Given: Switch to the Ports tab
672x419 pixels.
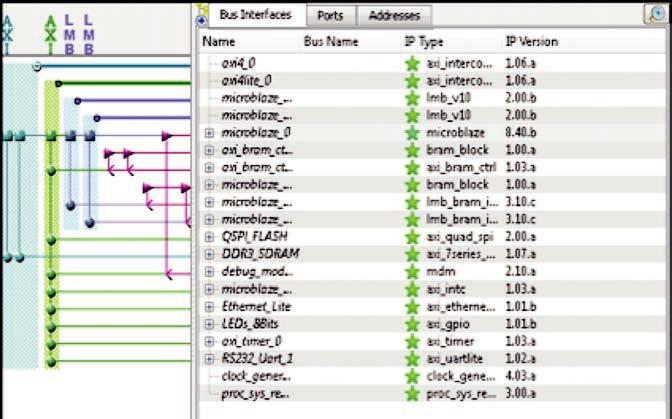Looking at the screenshot, I should click(x=330, y=16).
